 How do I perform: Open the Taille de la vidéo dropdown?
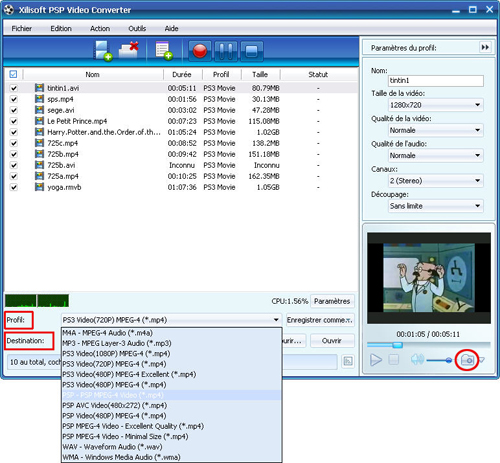[436, 105]
